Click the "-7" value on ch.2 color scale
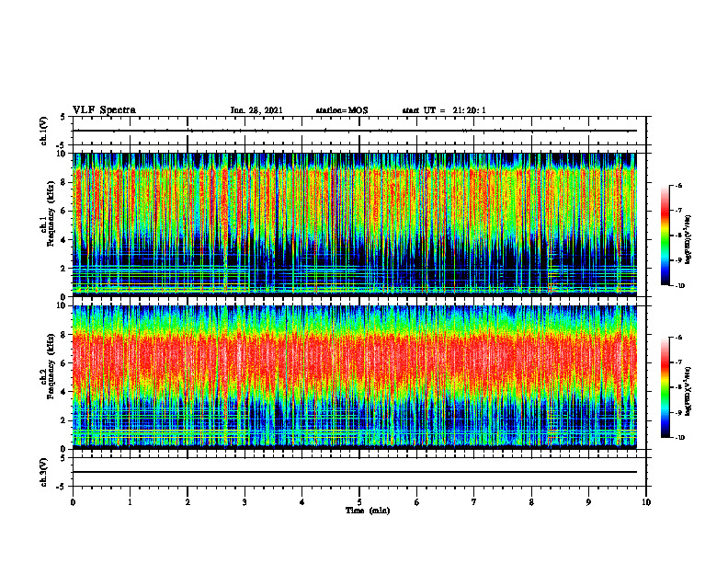 coord(678,362)
